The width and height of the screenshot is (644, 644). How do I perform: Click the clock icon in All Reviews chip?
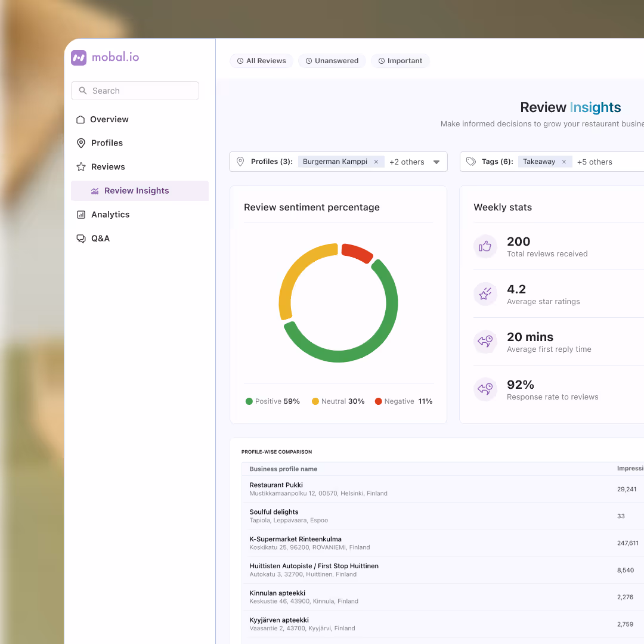pyautogui.click(x=240, y=61)
